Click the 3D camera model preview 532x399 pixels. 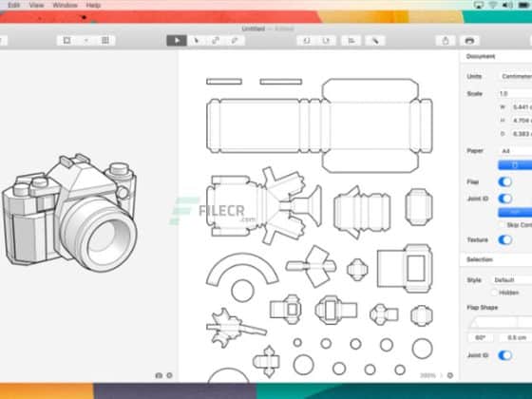[x=69, y=212]
